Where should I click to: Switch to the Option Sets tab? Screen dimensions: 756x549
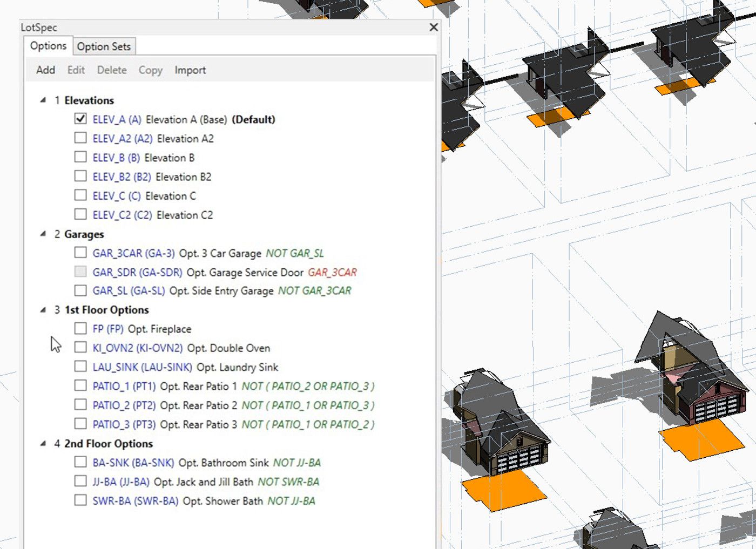point(104,46)
